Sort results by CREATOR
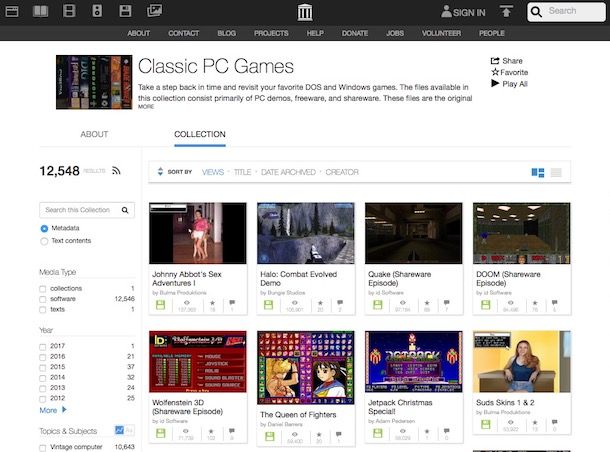This screenshot has width=610, height=452. (342, 172)
